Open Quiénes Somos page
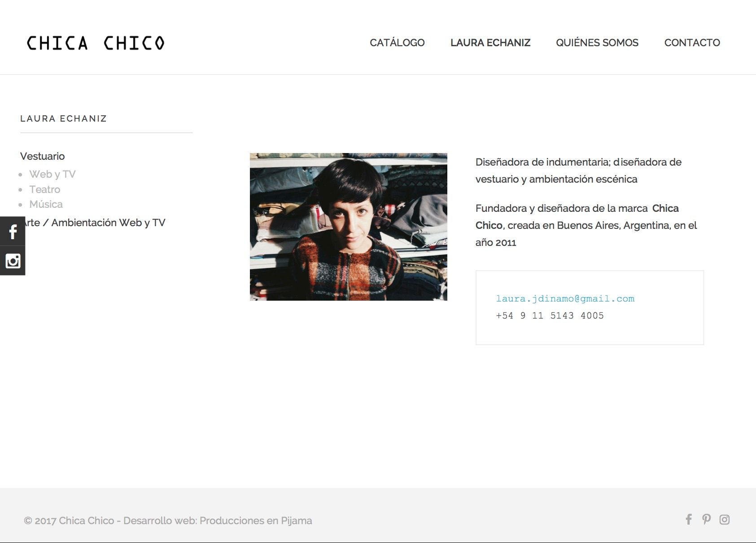This screenshot has height=543, width=756. (597, 43)
